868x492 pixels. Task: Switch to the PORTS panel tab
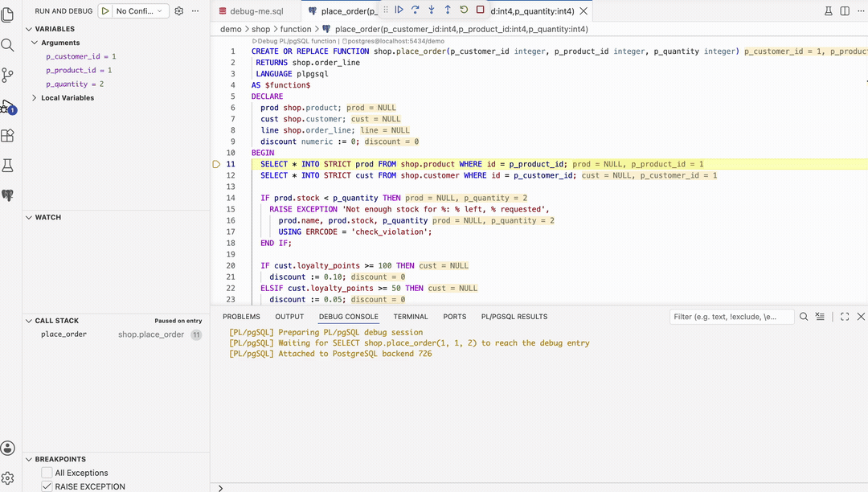[454, 317]
